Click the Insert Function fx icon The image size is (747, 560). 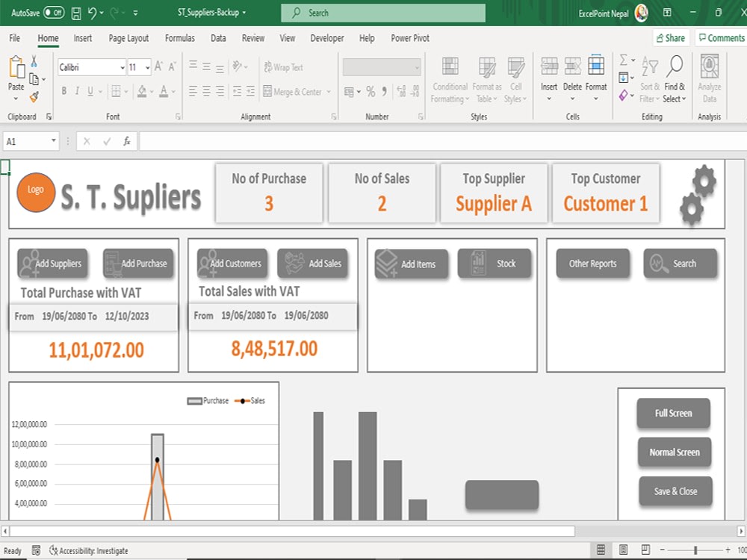coord(127,141)
